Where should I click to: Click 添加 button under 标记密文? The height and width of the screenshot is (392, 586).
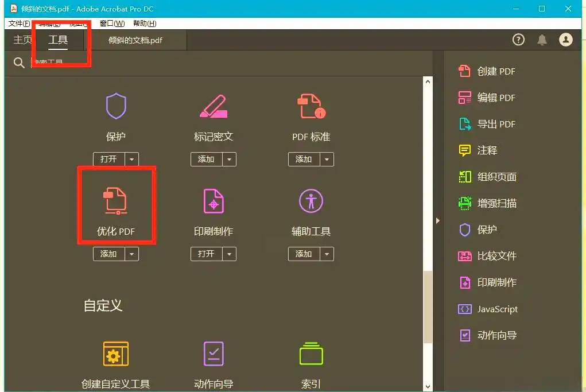206,159
